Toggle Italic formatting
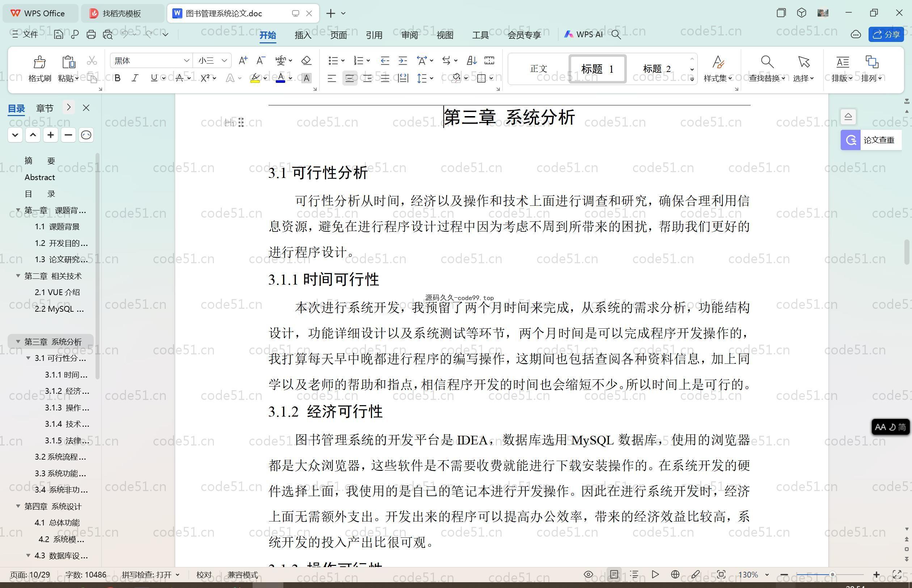This screenshot has width=912, height=588. pyautogui.click(x=135, y=78)
